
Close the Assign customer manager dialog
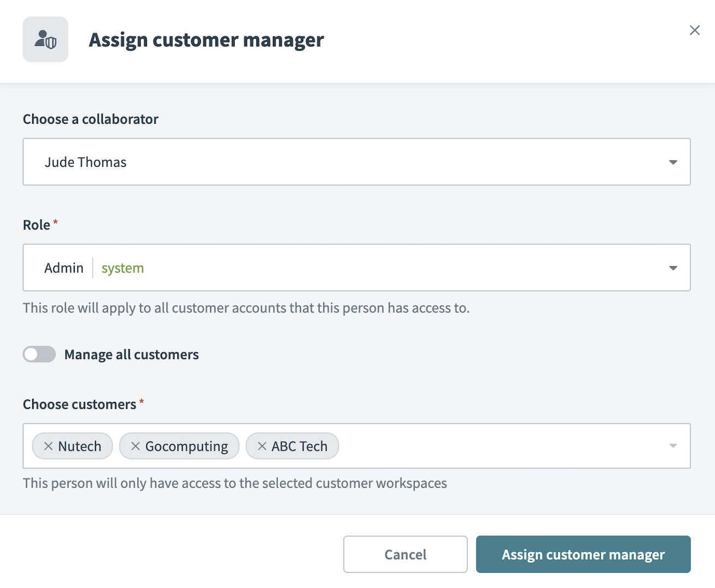694,30
